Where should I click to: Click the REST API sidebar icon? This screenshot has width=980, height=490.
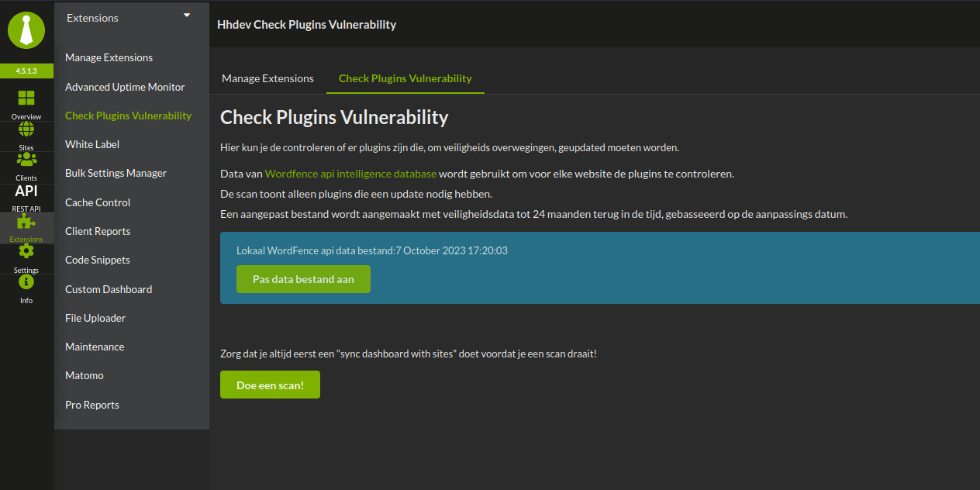coord(26,195)
